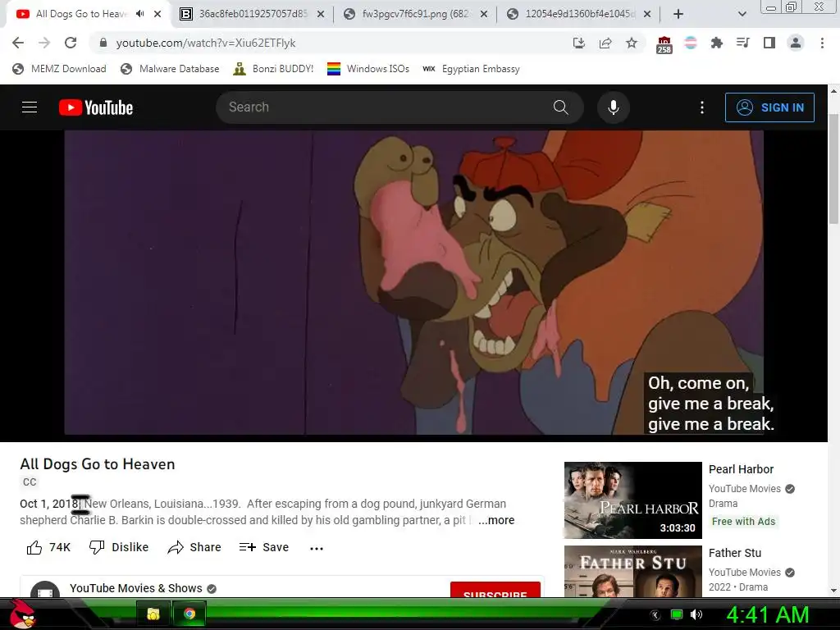Open more actions ellipsis below the video
840x630 pixels.
pos(317,548)
